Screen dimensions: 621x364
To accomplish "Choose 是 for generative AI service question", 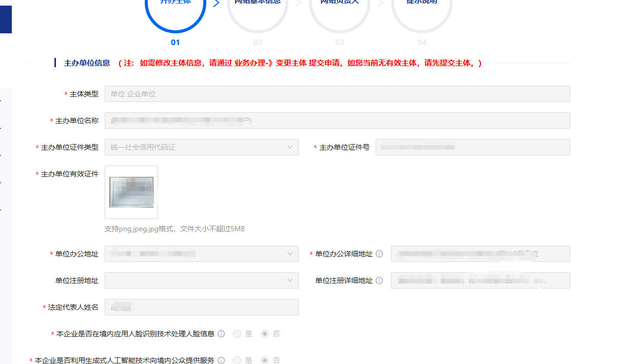I will pyautogui.click(x=237, y=360).
